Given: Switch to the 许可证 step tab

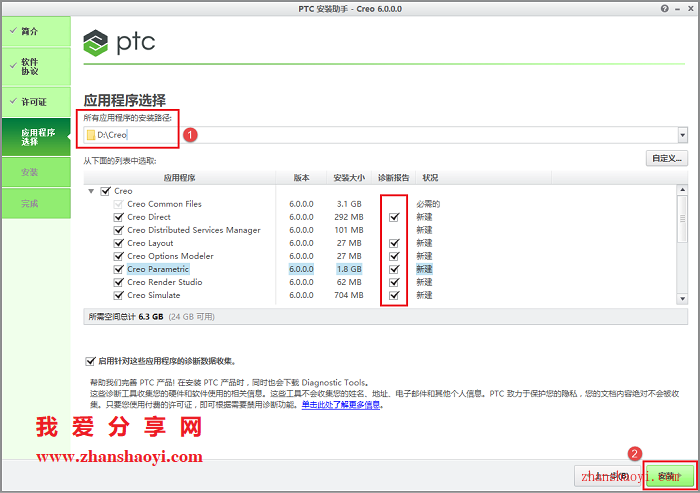Looking at the screenshot, I should click(x=36, y=102).
